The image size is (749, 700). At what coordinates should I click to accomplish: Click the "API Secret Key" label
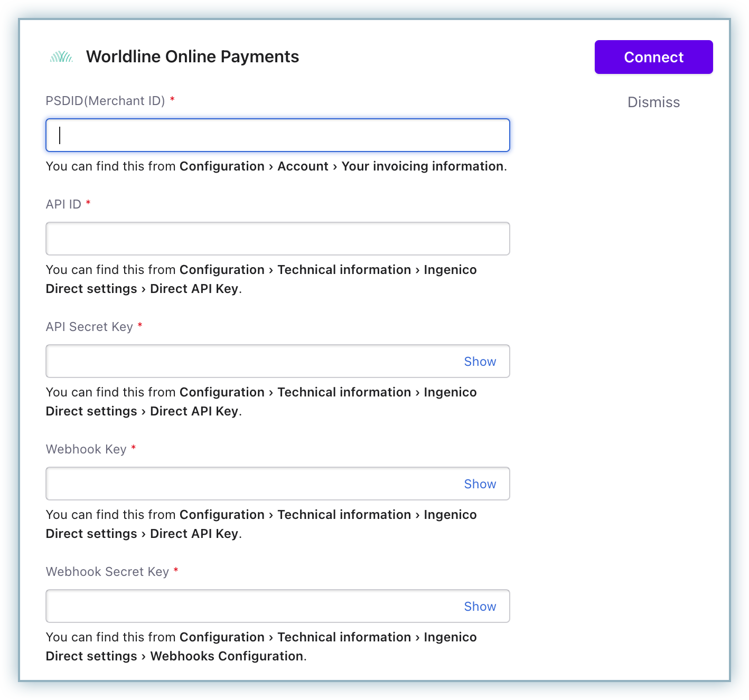tap(89, 327)
